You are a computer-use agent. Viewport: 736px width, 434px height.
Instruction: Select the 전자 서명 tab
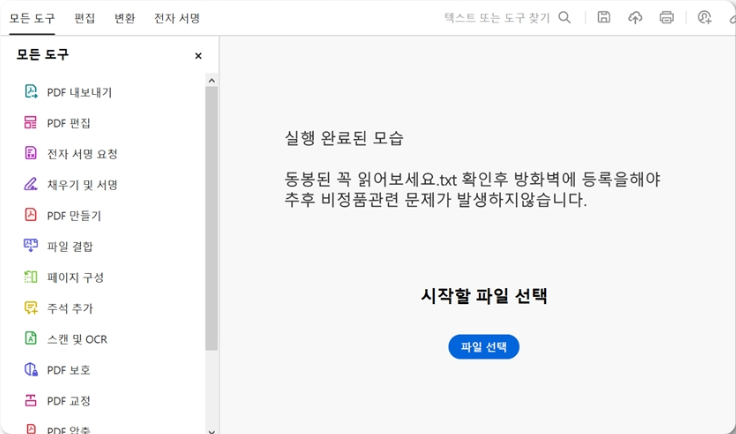point(177,18)
